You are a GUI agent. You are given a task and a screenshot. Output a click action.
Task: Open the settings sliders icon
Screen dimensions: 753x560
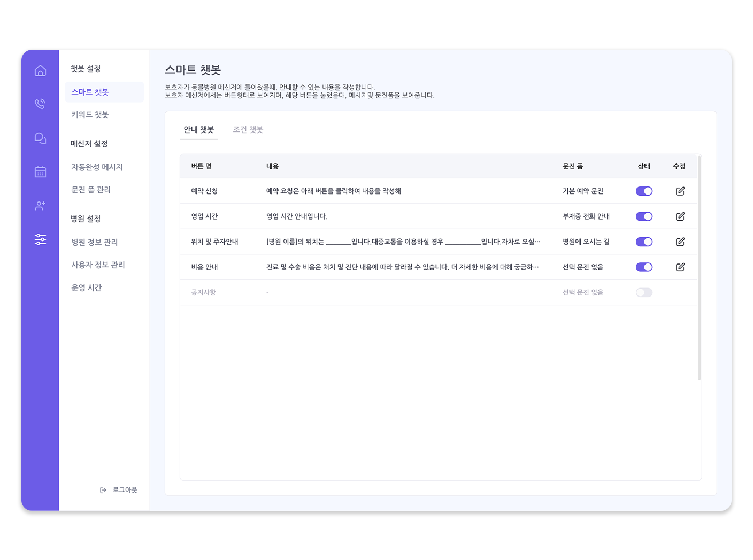40,239
